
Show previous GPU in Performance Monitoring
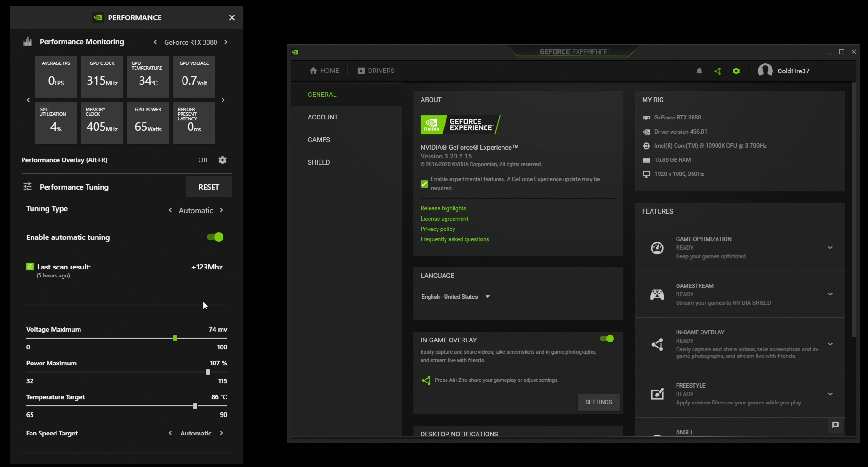coord(155,42)
